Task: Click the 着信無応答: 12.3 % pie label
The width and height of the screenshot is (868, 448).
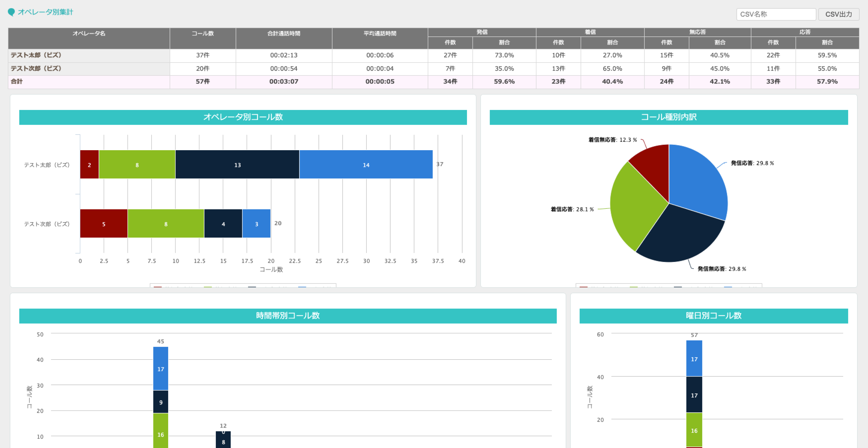Action: [x=613, y=140]
